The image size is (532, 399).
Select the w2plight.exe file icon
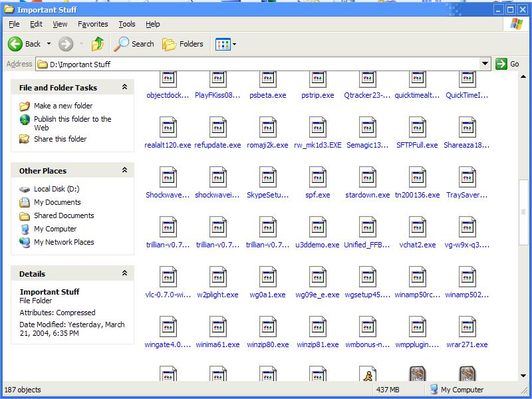218,277
